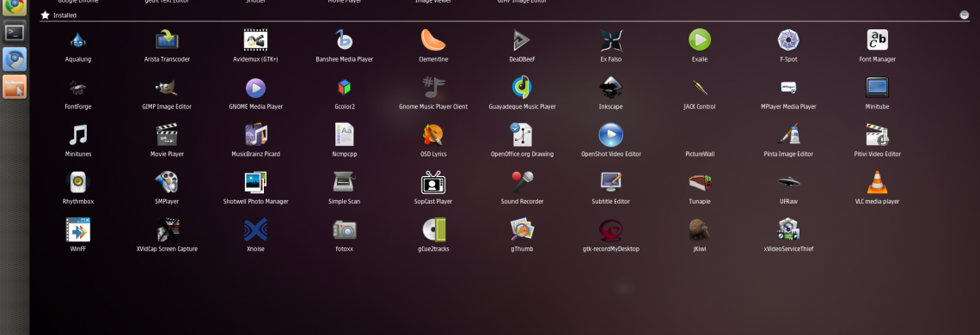Open Inkscape

point(610,88)
